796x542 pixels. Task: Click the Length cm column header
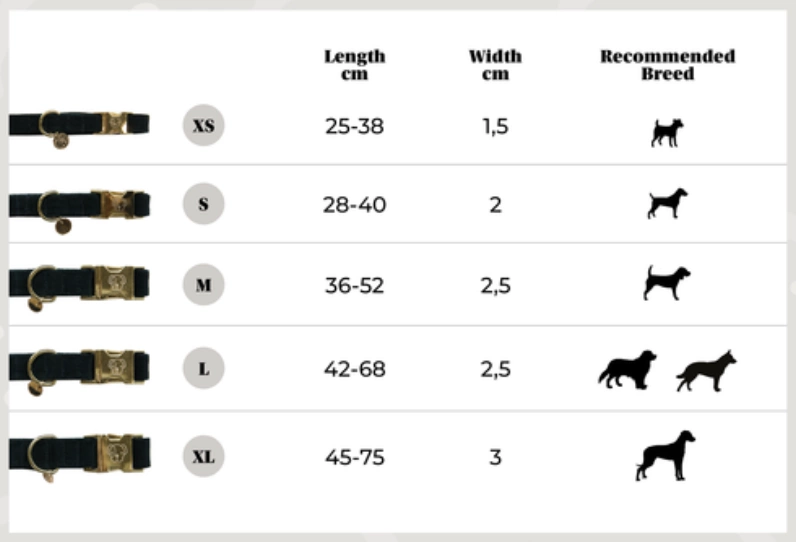354,65
